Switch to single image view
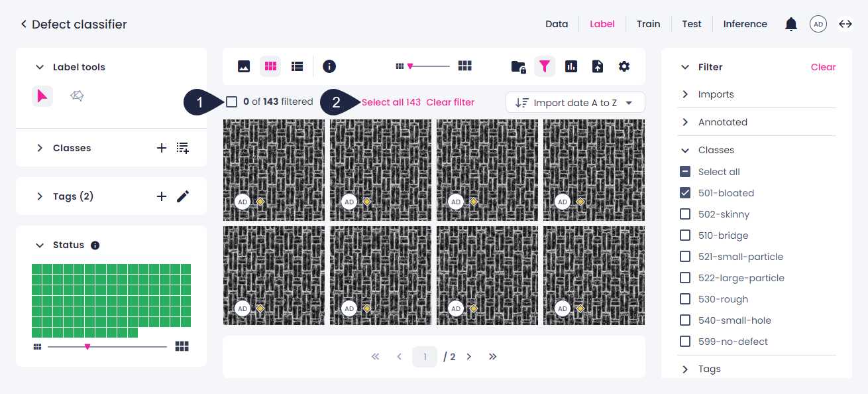The image size is (868, 394). [x=244, y=66]
